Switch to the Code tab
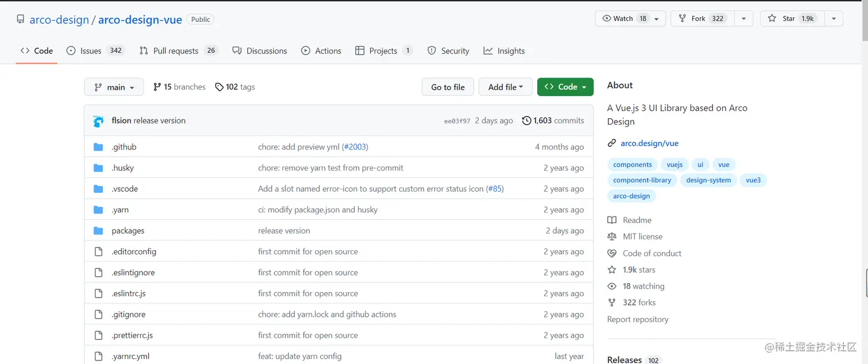This screenshot has height=364, width=868. (37, 51)
